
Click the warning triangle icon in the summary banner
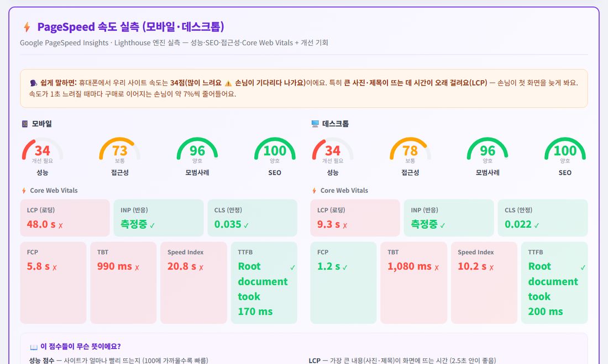tap(228, 83)
